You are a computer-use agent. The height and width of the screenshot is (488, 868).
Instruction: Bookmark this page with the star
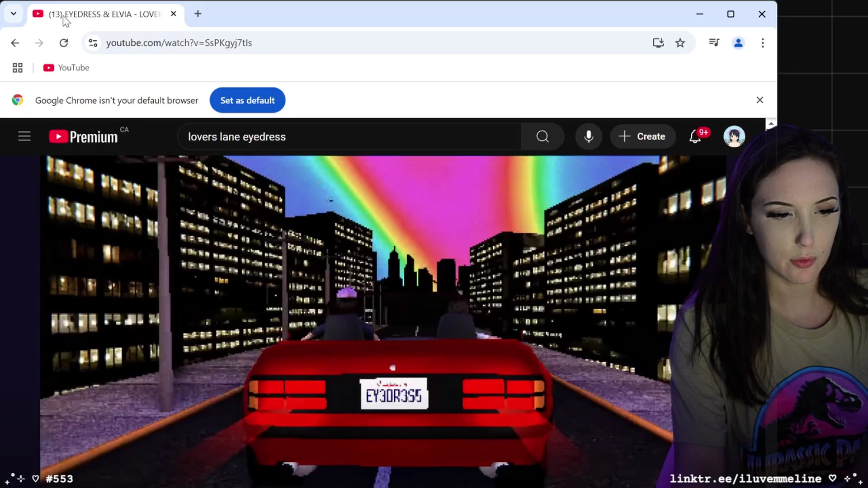pyautogui.click(x=680, y=43)
